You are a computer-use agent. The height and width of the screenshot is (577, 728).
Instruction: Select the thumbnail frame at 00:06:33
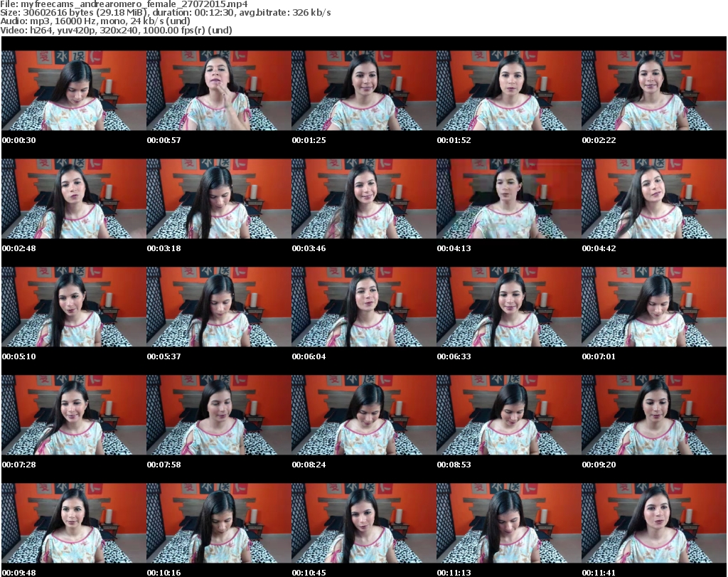pos(509,307)
